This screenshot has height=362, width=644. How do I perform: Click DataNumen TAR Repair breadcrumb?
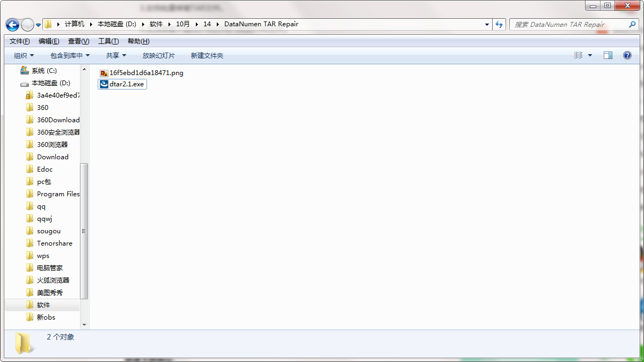pos(261,24)
